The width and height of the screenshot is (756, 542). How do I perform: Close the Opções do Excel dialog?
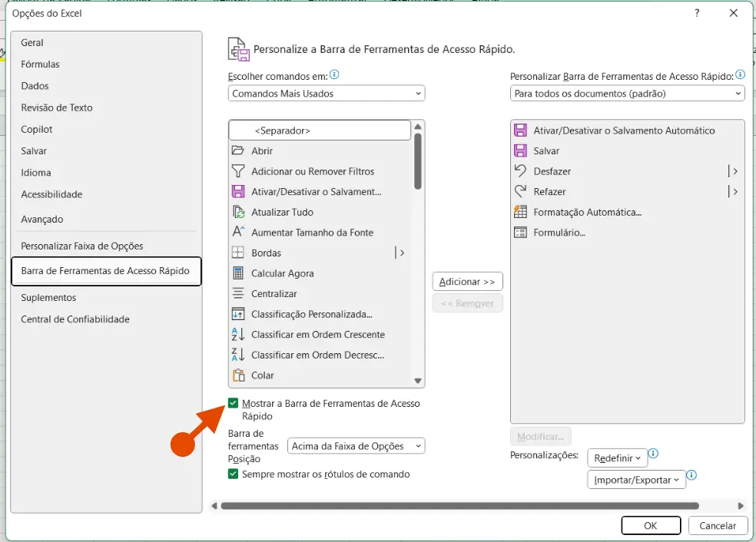click(734, 13)
